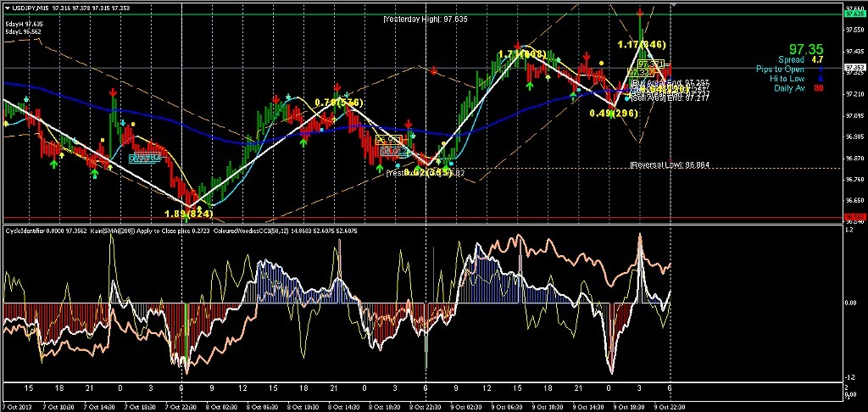This screenshot has width=868, height=412.
Task: Click the green 97.635 price axis tag
Action: [x=854, y=12]
